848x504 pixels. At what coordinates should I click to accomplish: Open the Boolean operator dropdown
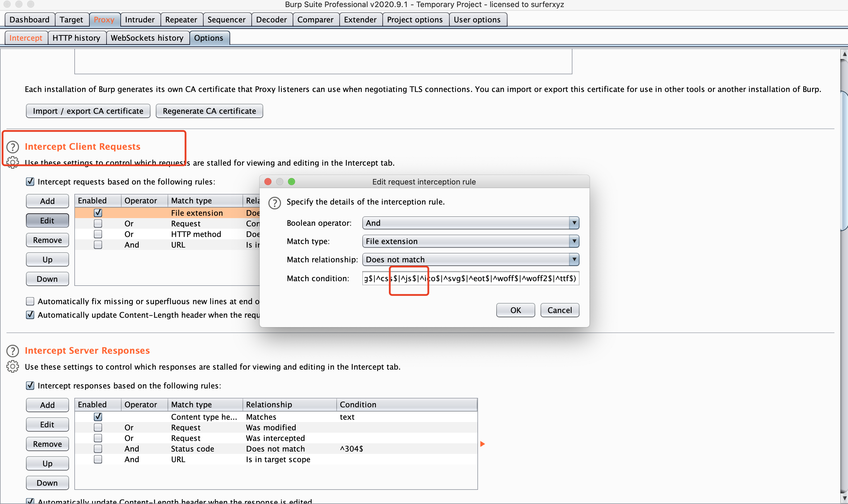pos(470,223)
